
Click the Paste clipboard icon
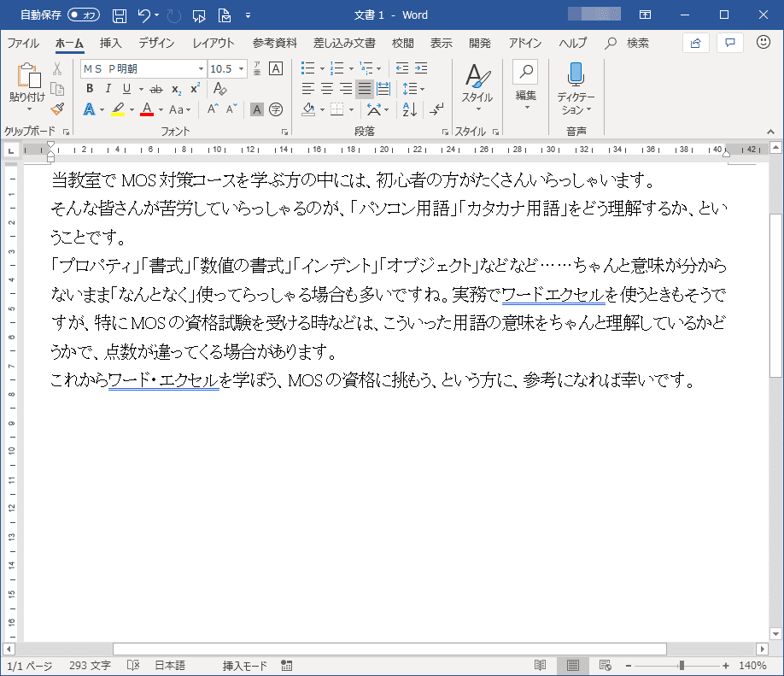[x=28, y=77]
